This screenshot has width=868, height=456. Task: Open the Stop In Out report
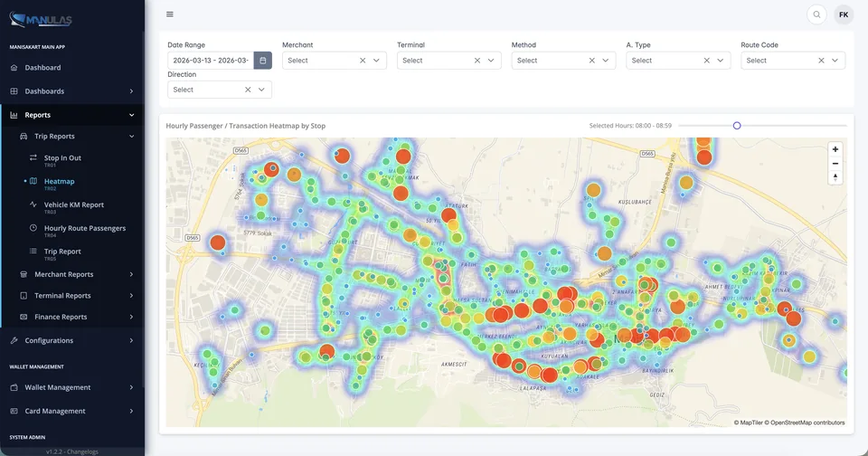pos(72,160)
